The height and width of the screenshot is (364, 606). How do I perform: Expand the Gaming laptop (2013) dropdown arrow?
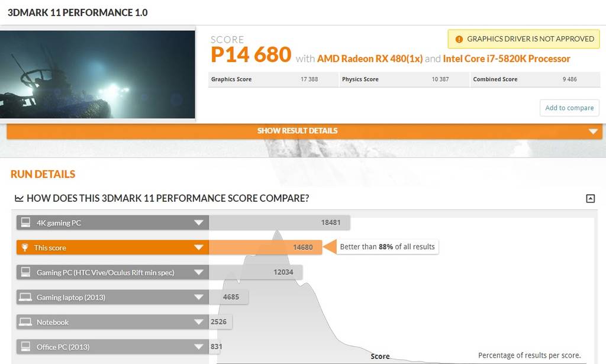tap(199, 297)
